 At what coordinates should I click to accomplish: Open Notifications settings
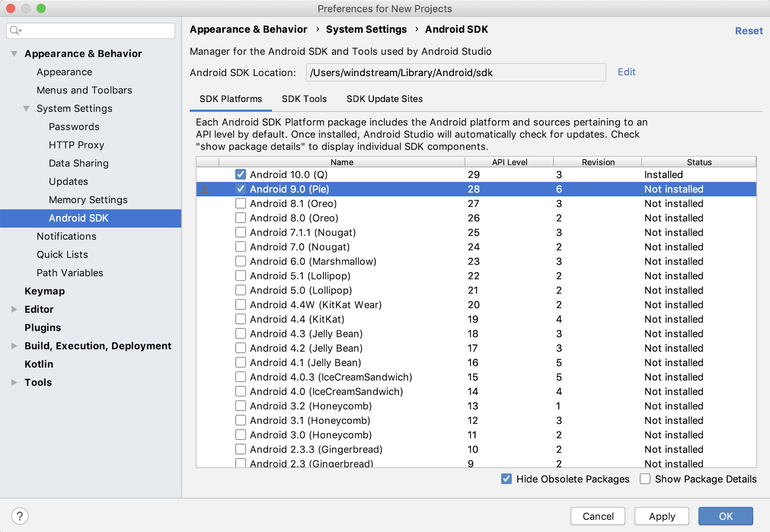pyautogui.click(x=66, y=237)
